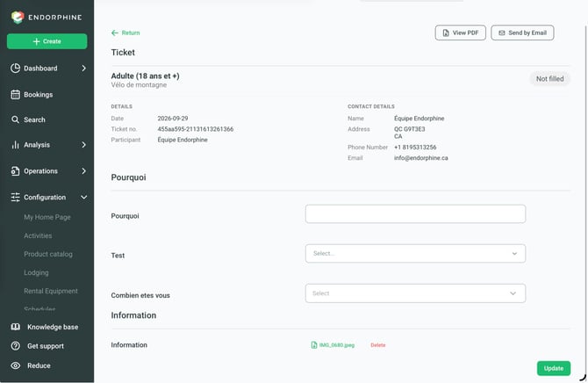Viewport: 588px width, 383px height.
Task: Click the Operations document icon
Action: (x=16, y=170)
